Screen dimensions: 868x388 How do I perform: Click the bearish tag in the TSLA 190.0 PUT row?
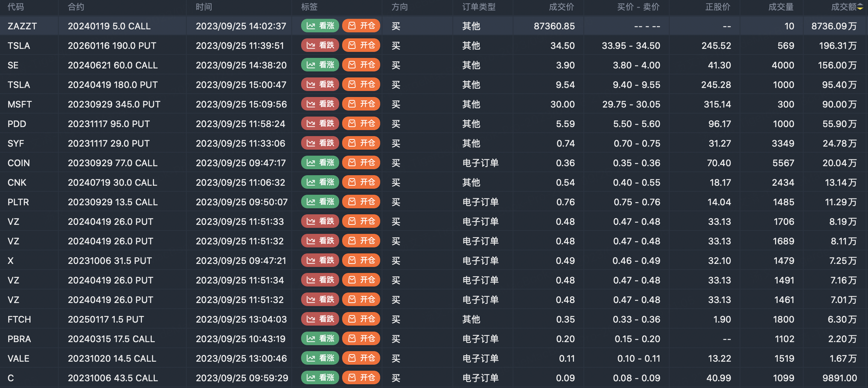coord(320,45)
